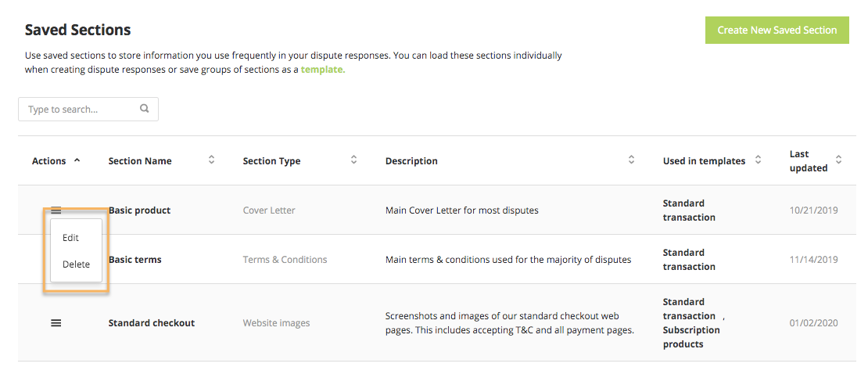Sort by Description column arrows
Screen dimensions: 868x367
tap(631, 160)
